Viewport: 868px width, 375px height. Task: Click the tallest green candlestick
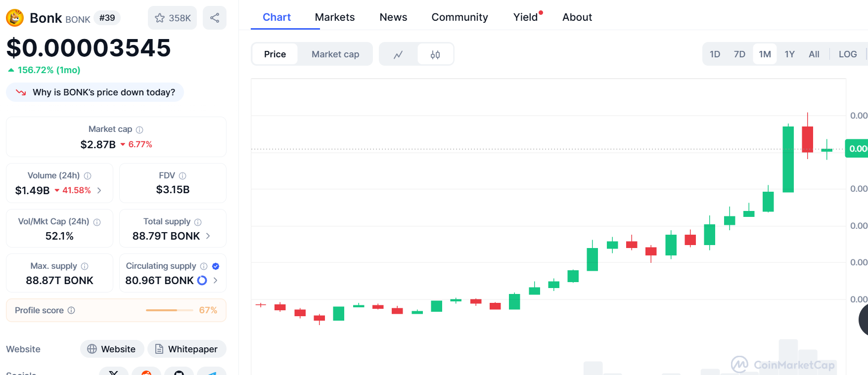click(788, 159)
